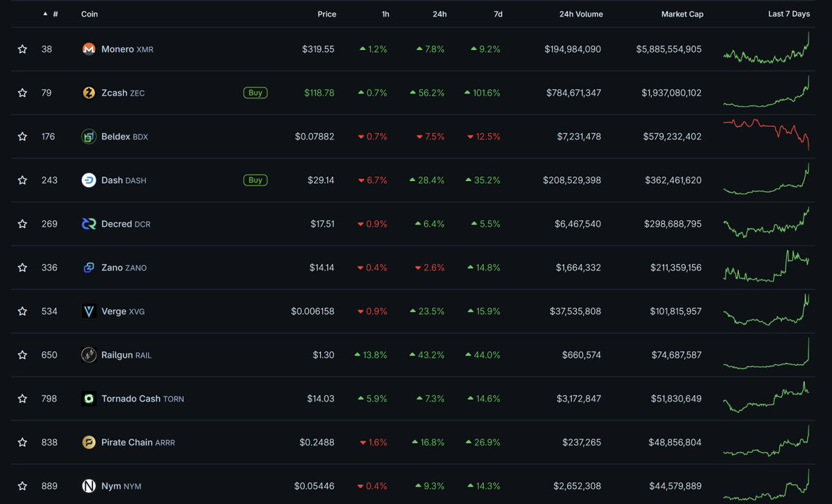Toggle the Railgun favorite star

[x=22, y=355]
